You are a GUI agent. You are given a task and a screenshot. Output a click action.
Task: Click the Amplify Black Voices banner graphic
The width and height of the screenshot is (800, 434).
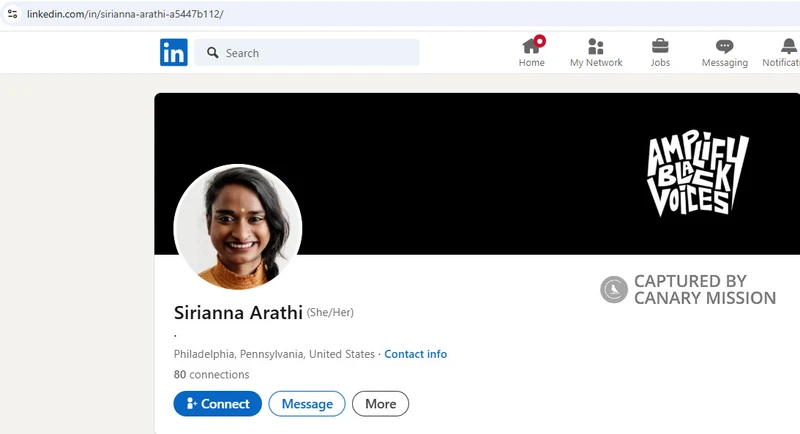click(x=697, y=173)
